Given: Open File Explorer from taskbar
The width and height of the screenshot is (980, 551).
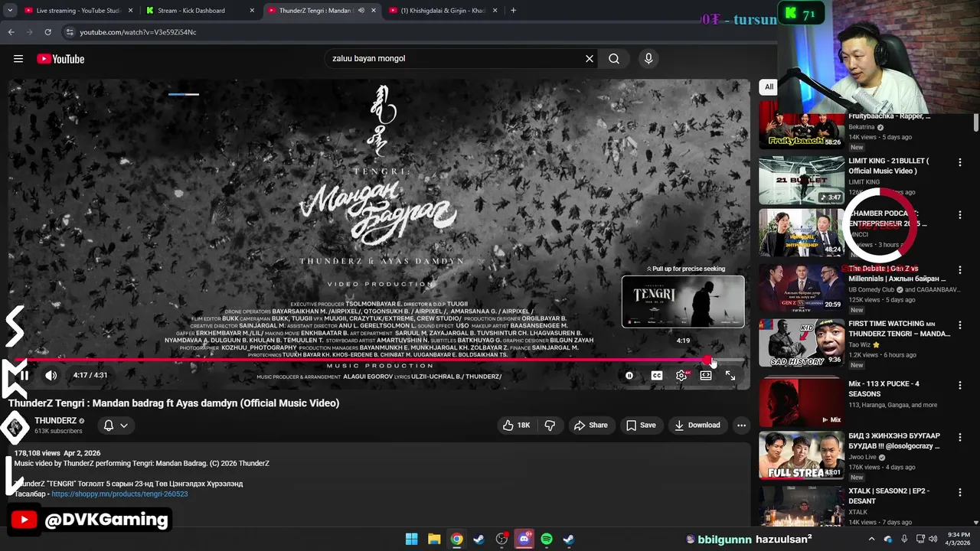Looking at the screenshot, I should pyautogui.click(x=434, y=539).
